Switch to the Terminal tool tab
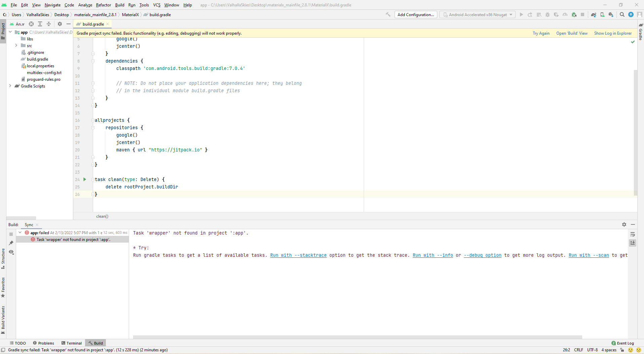 point(72,343)
